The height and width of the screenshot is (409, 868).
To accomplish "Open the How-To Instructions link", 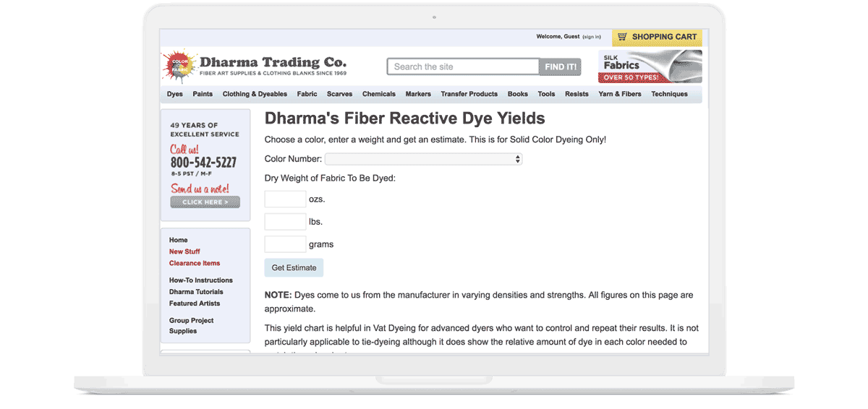I will click(x=201, y=280).
